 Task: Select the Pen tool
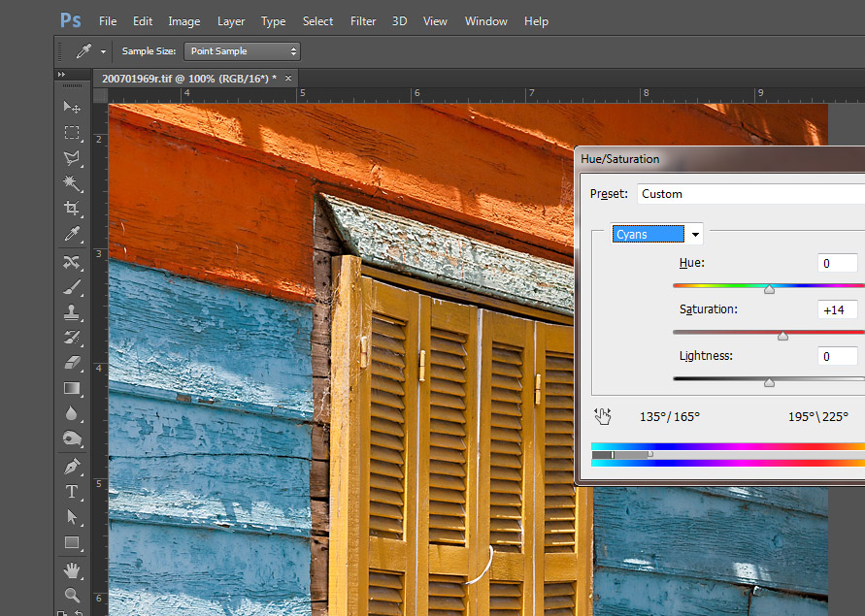pyautogui.click(x=72, y=467)
